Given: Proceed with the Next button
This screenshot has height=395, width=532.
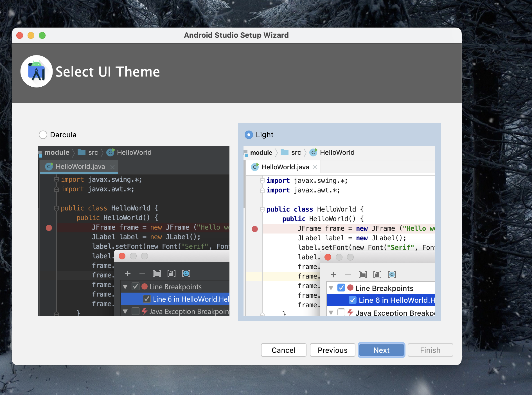Looking at the screenshot, I should 381,350.
